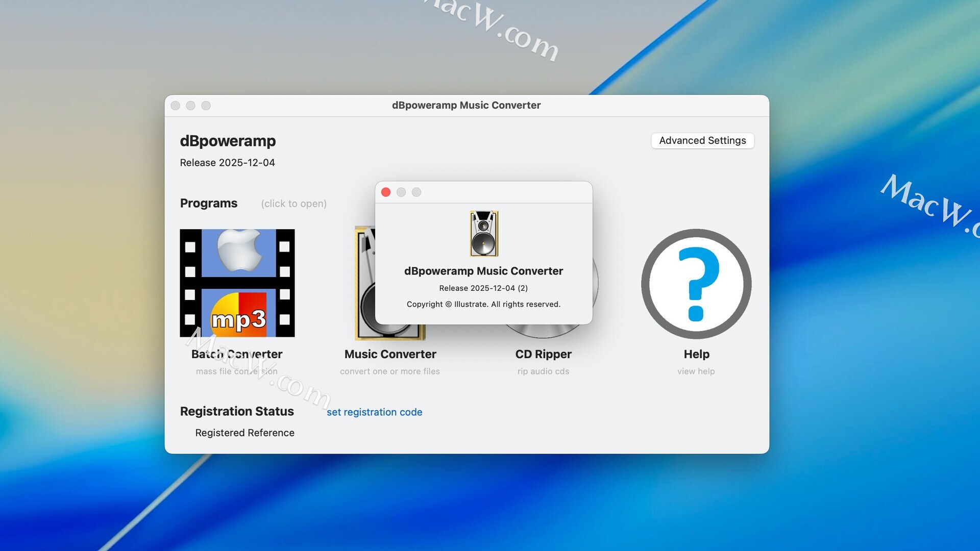Click the About dialog minimize button
Image resolution: width=980 pixels, height=551 pixels.
click(x=401, y=192)
